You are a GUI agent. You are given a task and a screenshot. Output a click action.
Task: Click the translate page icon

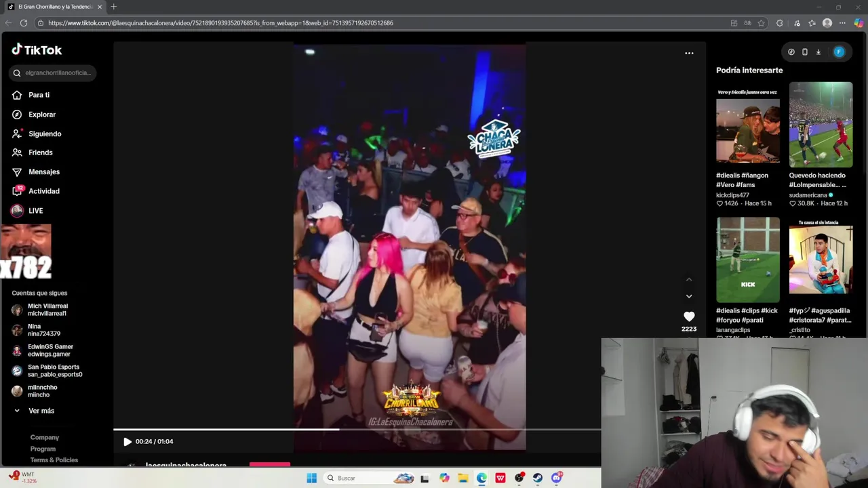(x=747, y=23)
